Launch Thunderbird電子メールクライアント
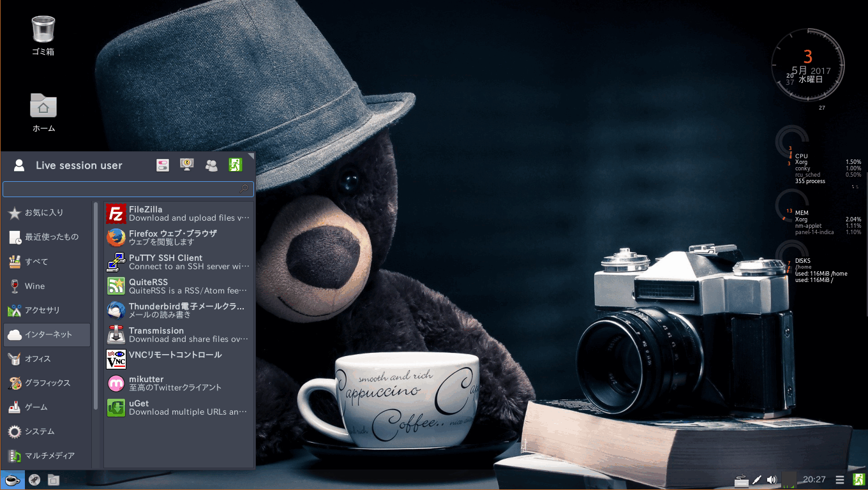Screen dimensions: 868x490 179,311
